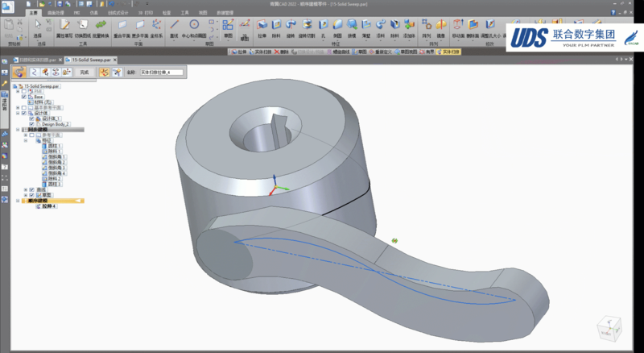The height and width of the screenshot is (353, 644).
Task: Click the 名称 feature name input field
Action: [x=161, y=73]
